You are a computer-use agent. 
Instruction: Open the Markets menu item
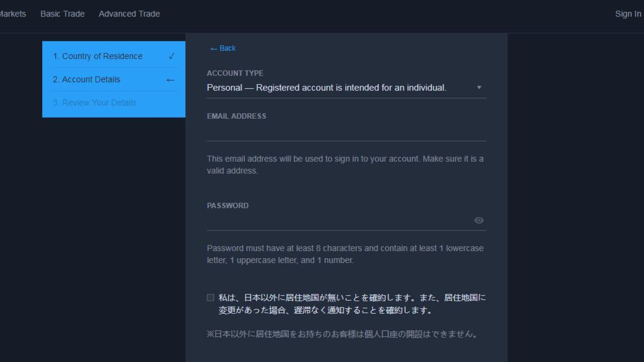pyautogui.click(x=12, y=14)
